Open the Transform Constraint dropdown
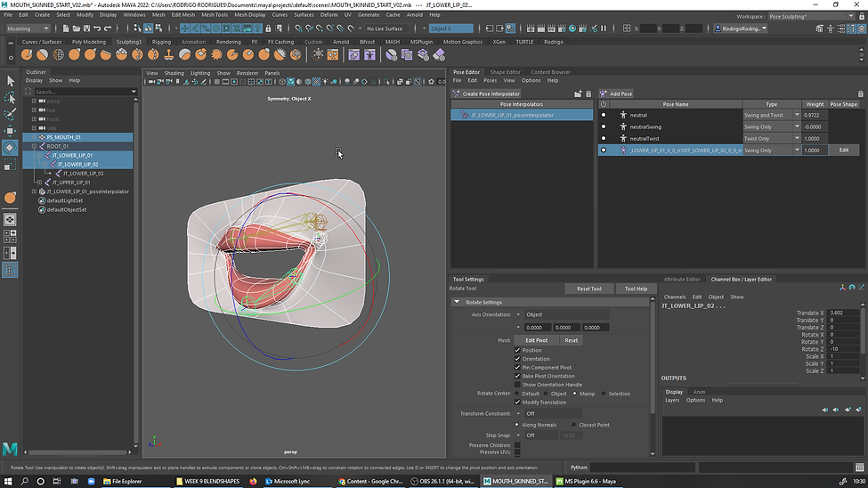The image size is (868, 488). coord(548,414)
